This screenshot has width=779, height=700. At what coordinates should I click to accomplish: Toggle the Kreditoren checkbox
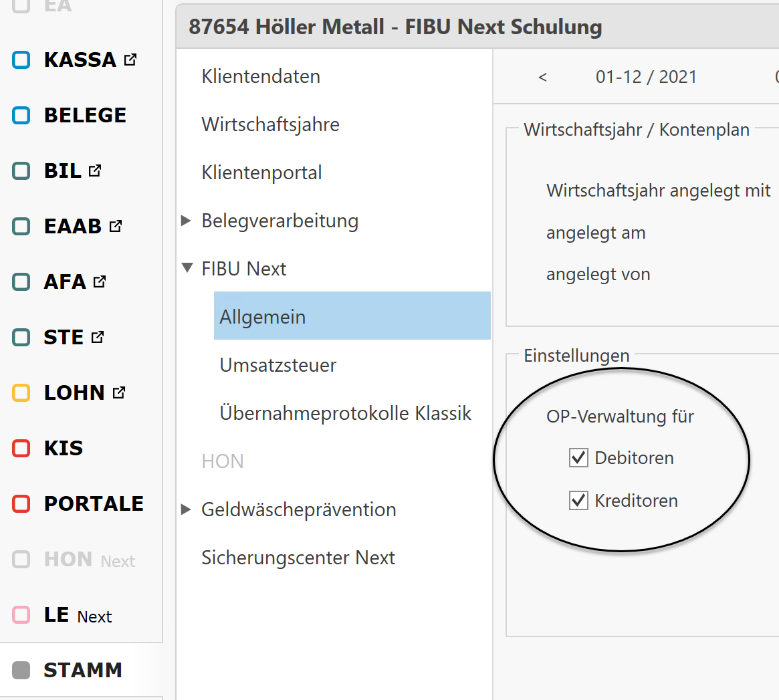pyautogui.click(x=578, y=500)
